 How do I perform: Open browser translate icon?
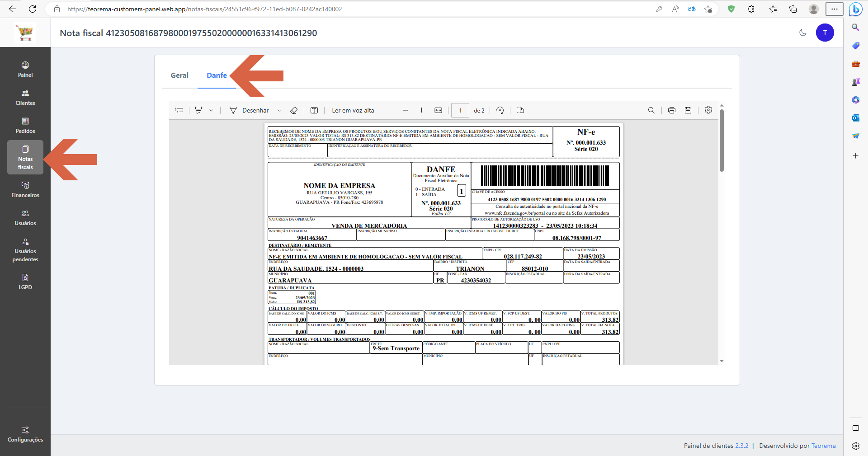692,9
